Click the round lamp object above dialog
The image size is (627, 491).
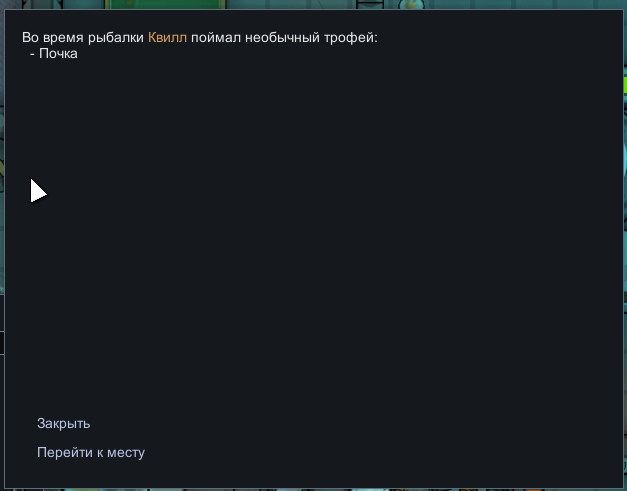(411, 4)
